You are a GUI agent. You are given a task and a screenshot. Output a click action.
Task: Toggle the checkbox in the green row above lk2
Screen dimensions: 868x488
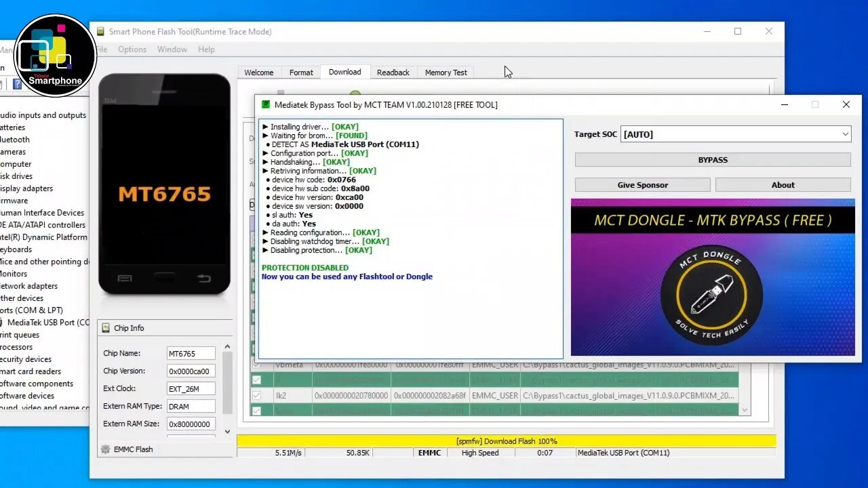click(256, 380)
